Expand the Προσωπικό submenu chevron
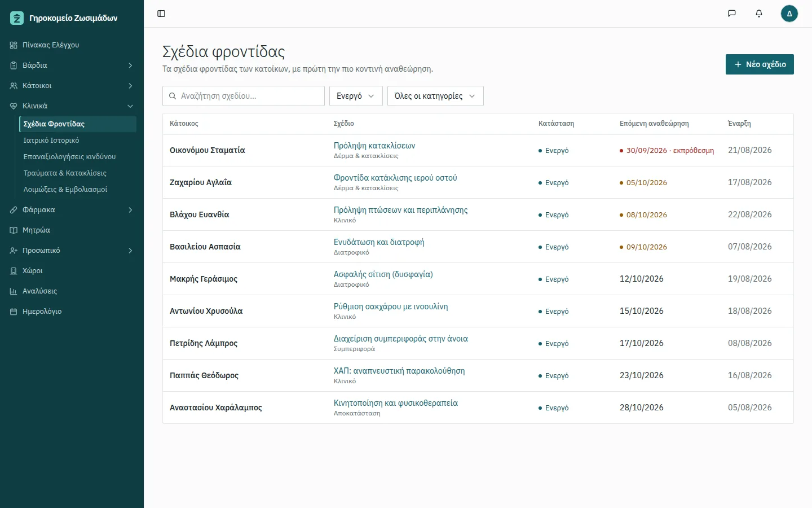The width and height of the screenshot is (812, 508). tap(130, 251)
